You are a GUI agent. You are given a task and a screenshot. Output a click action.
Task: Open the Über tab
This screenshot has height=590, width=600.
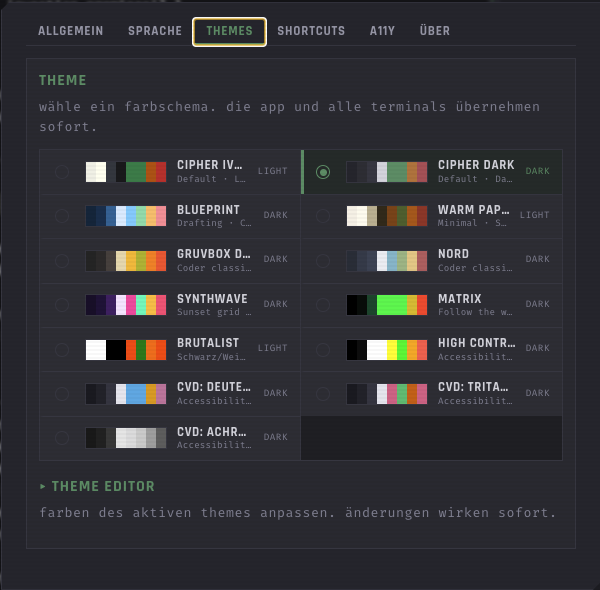(435, 31)
